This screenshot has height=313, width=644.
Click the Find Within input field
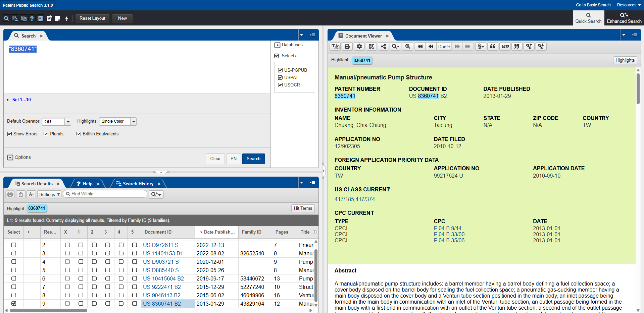pyautogui.click(x=105, y=194)
